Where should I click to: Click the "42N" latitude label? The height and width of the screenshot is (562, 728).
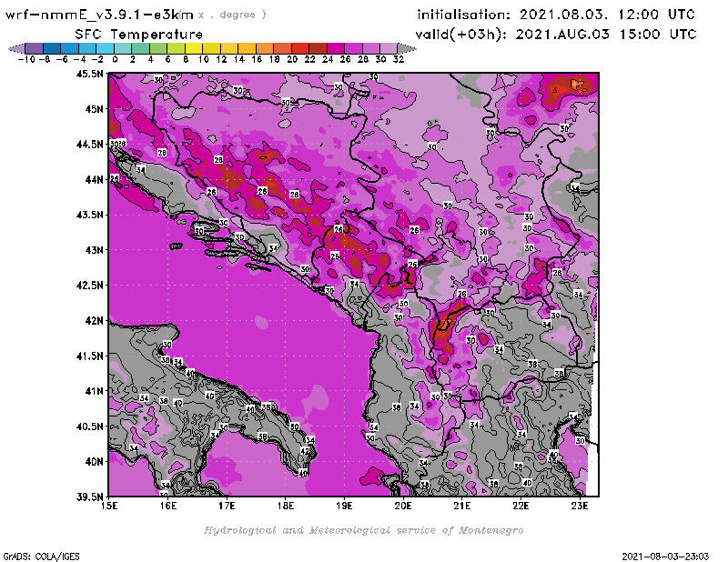(x=94, y=320)
